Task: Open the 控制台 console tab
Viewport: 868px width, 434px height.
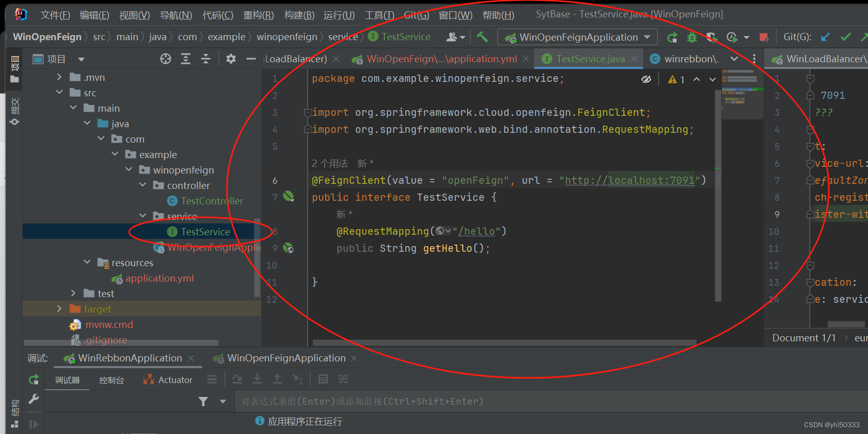Action: (112, 380)
